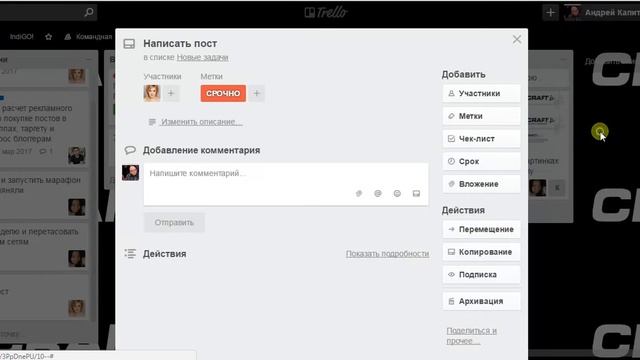Click Перемещение move button
The width and height of the screenshot is (640, 360).
pyautogui.click(x=481, y=229)
